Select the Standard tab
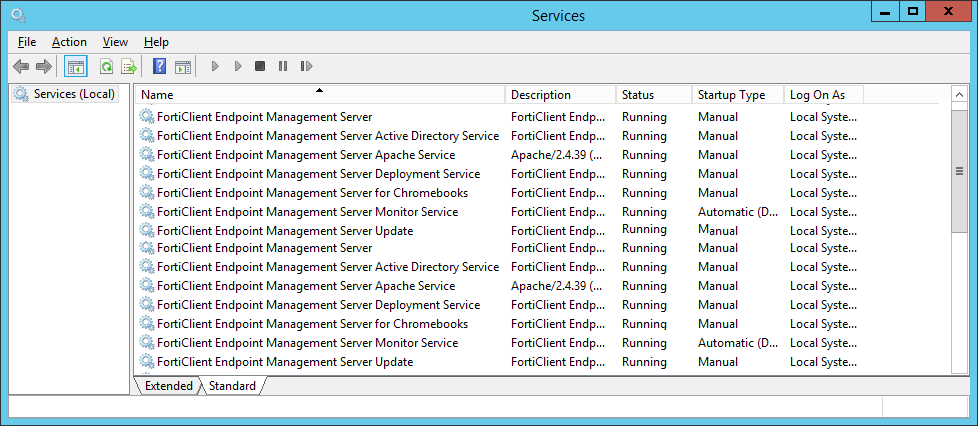Image resolution: width=978 pixels, height=426 pixels. pyautogui.click(x=232, y=386)
